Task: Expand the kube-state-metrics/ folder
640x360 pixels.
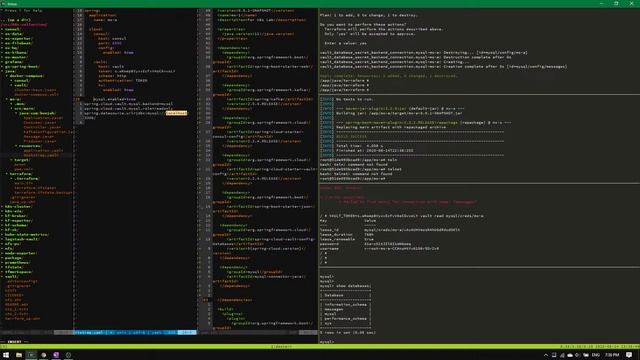Action: point(26,235)
